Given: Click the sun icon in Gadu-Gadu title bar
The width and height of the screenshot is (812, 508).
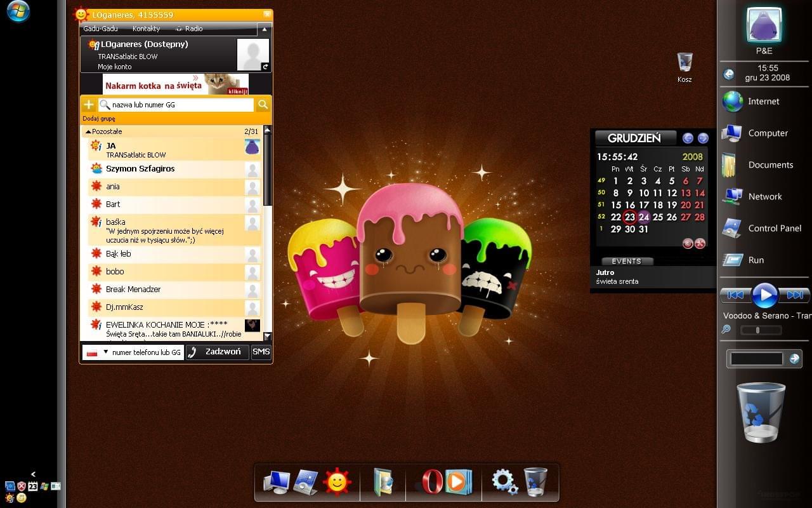Looking at the screenshot, I should [x=81, y=14].
